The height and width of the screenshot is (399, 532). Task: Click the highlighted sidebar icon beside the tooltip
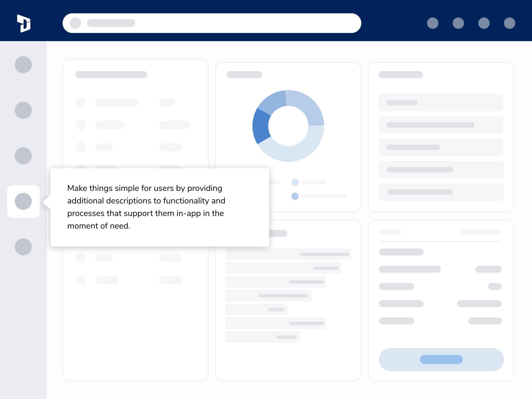(x=23, y=201)
